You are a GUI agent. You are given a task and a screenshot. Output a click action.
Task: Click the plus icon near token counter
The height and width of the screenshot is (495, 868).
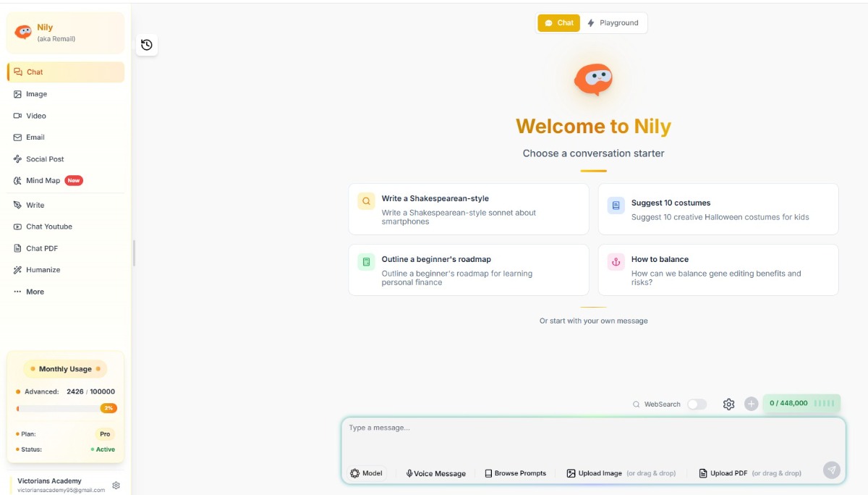[751, 404]
